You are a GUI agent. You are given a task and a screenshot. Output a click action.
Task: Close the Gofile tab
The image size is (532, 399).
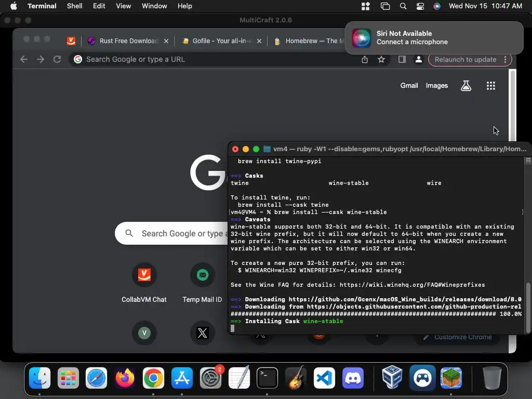259,41
